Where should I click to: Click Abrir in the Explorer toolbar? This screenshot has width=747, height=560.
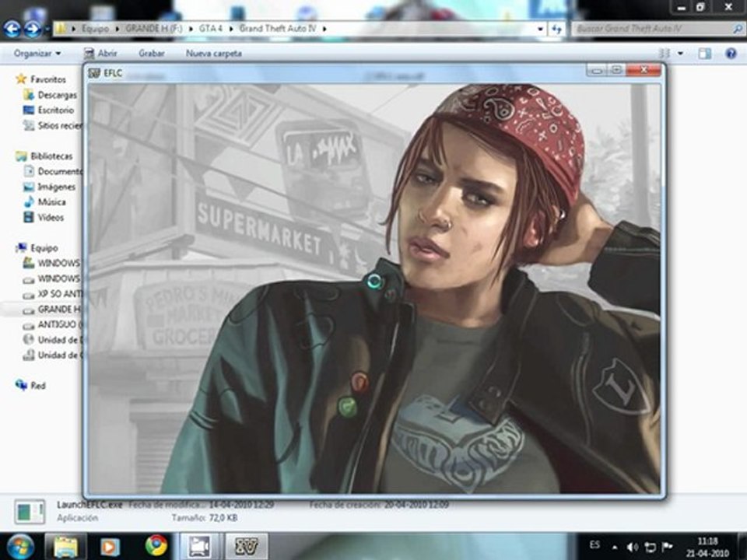coord(100,54)
